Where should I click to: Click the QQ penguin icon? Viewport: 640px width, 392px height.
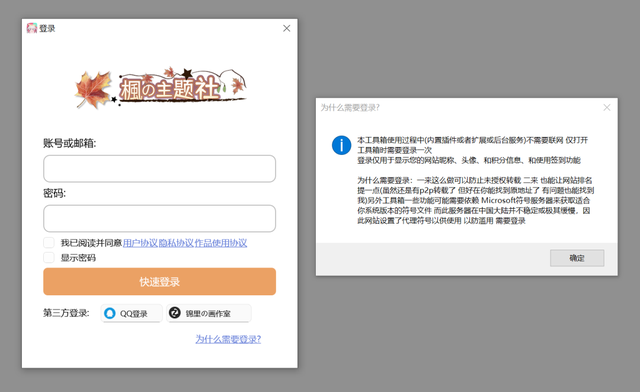[x=110, y=313]
